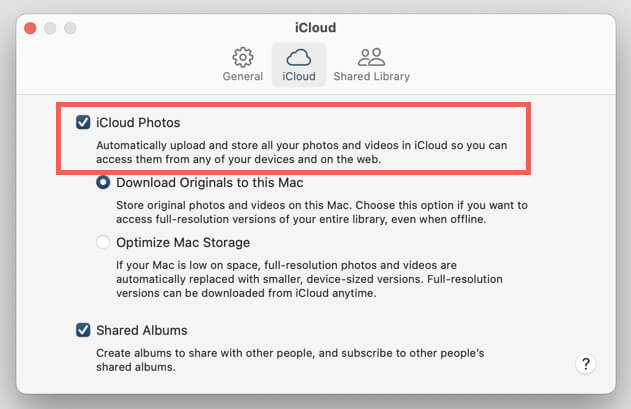
Task: Close the iCloud preferences window
Action: point(30,28)
